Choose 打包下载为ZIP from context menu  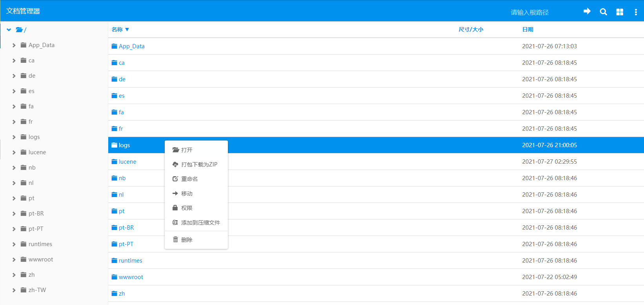click(x=199, y=164)
